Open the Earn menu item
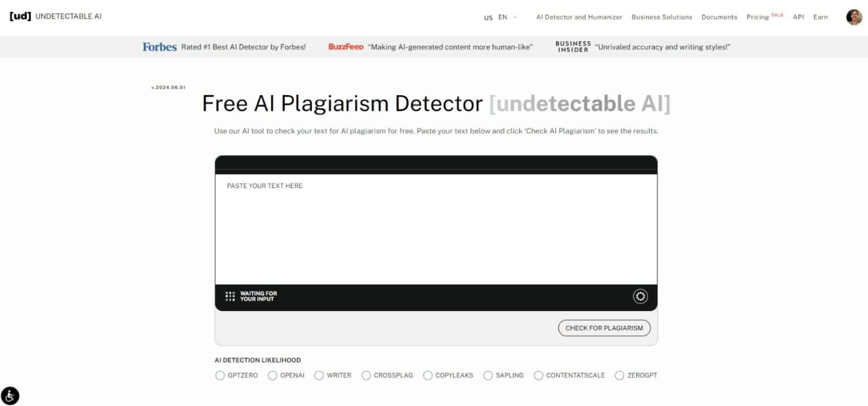Screen dimensions: 868x406 click(x=821, y=18)
